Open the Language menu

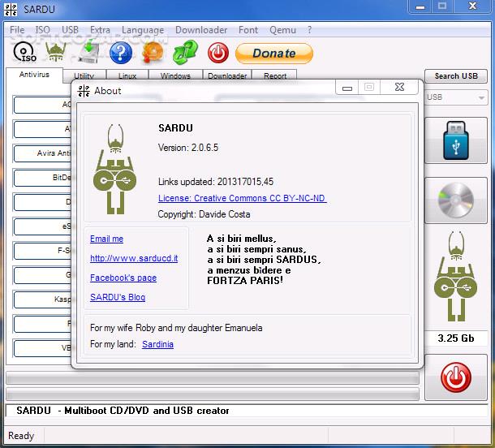click(x=143, y=30)
